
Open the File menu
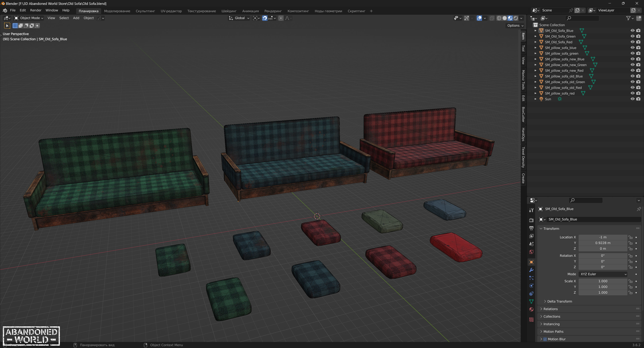(x=13, y=10)
